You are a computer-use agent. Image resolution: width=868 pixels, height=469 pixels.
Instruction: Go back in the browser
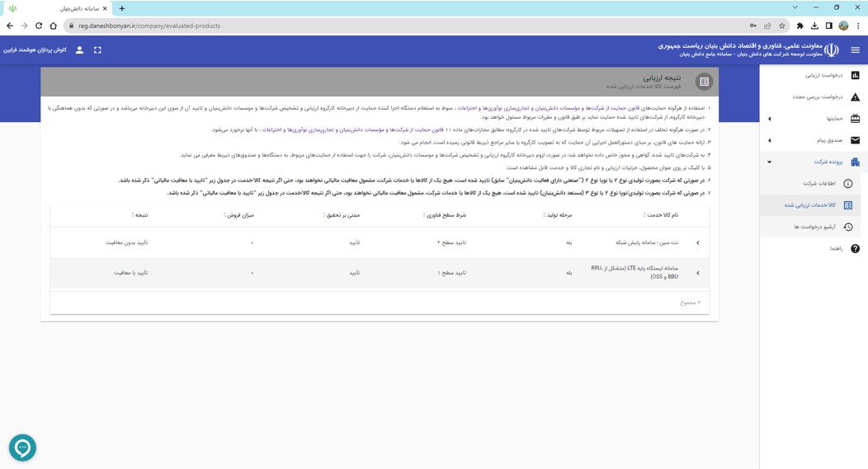(x=10, y=26)
